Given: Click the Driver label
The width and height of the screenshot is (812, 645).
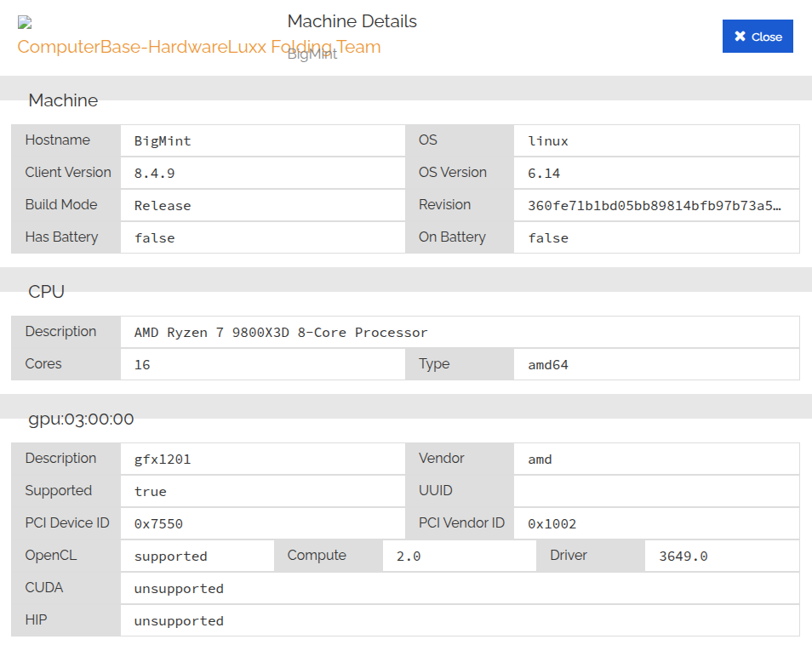Looking at the screenshot, I should (x=568, y=555).
